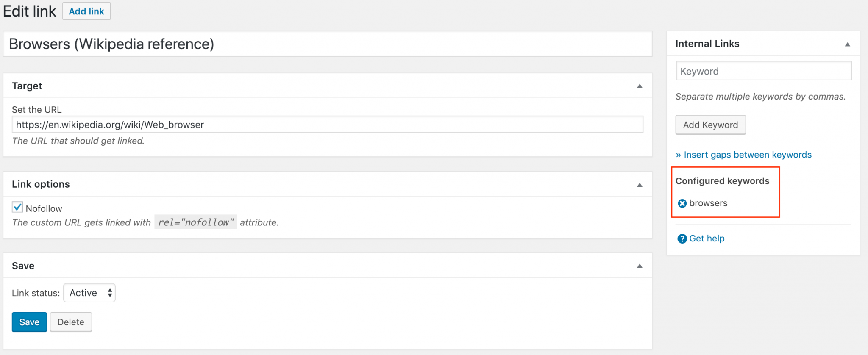Screen dimensions: 868x355
Task: Click the Add Keyword button
Action: (x=710, y=125)
